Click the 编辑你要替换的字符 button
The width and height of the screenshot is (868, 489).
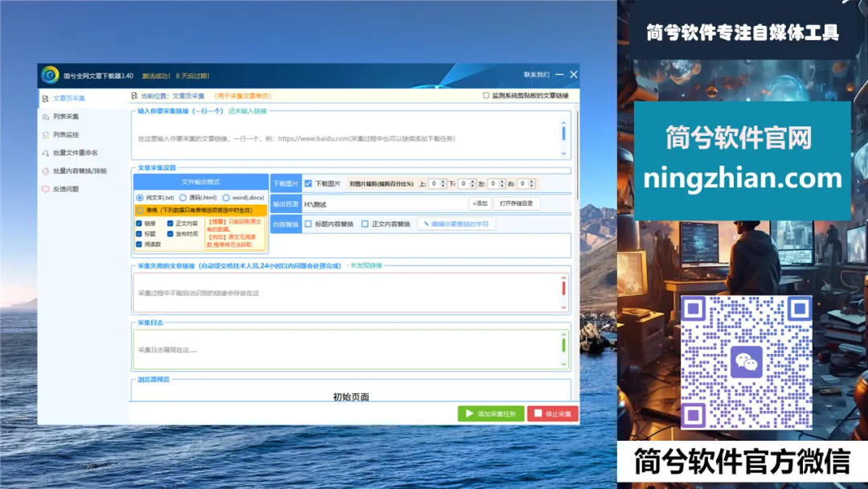pyautogui.click(x=457, y=224)
